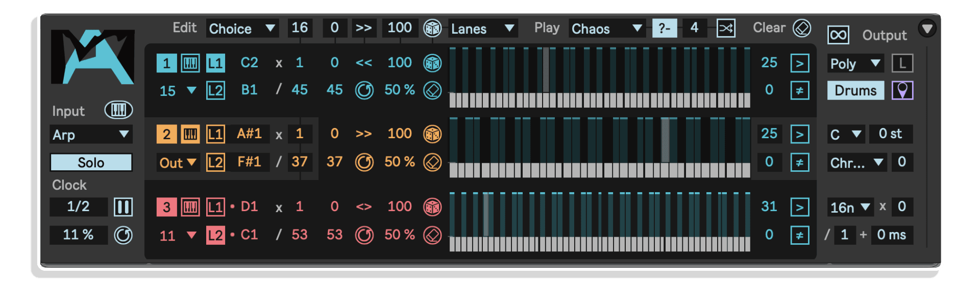
Task: Click the Edit steps field showing 16
Action: tap(300, 28)
